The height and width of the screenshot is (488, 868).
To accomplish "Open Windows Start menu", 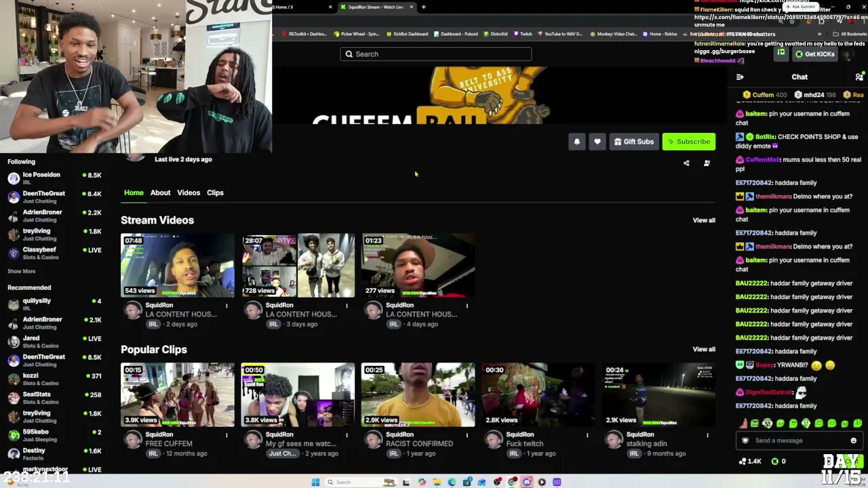I will (x=315, y=482).
